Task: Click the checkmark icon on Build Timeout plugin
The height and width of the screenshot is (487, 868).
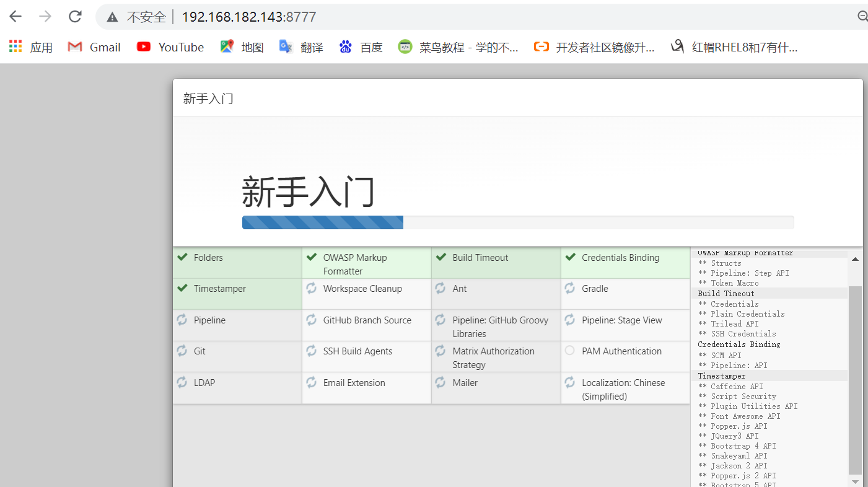Action: (441, 257)
